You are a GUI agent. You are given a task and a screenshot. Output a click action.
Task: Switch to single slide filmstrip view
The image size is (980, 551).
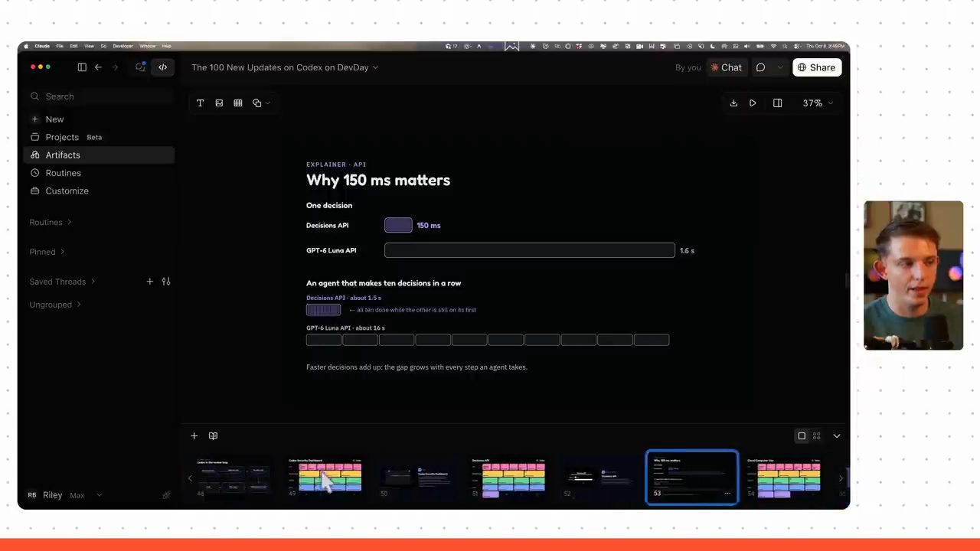pyautogui.click(x=802, y=436)
